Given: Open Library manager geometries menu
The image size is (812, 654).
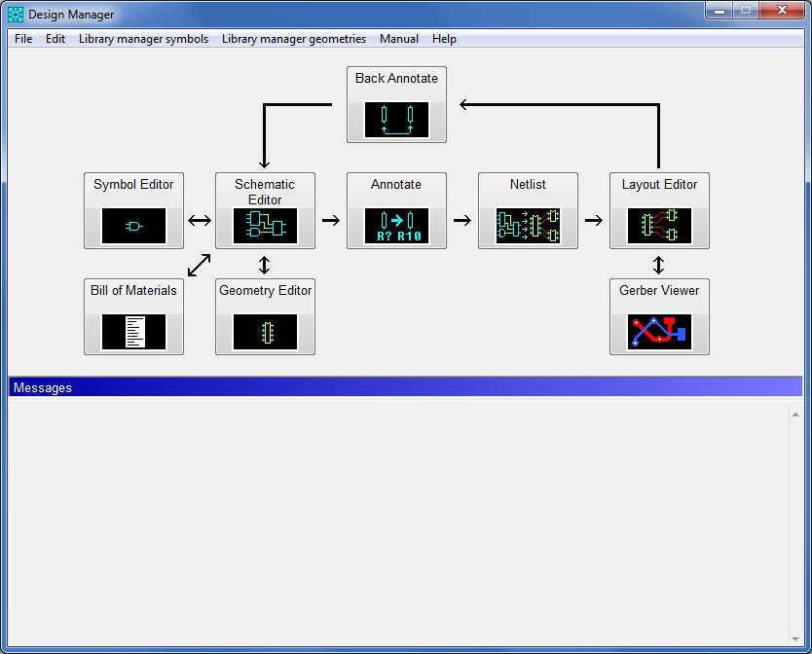Looking at the screenshot, I should coord(294,39).
